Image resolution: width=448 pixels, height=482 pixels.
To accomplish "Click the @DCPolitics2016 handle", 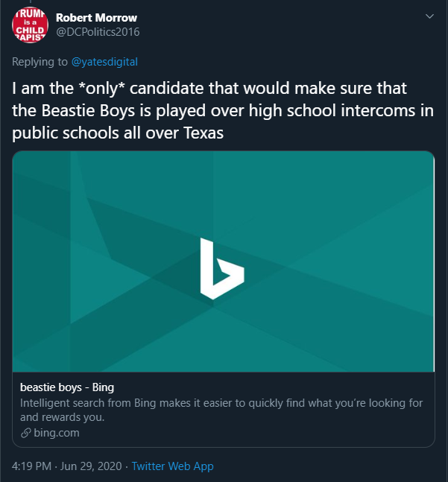I will pos(98,31).
